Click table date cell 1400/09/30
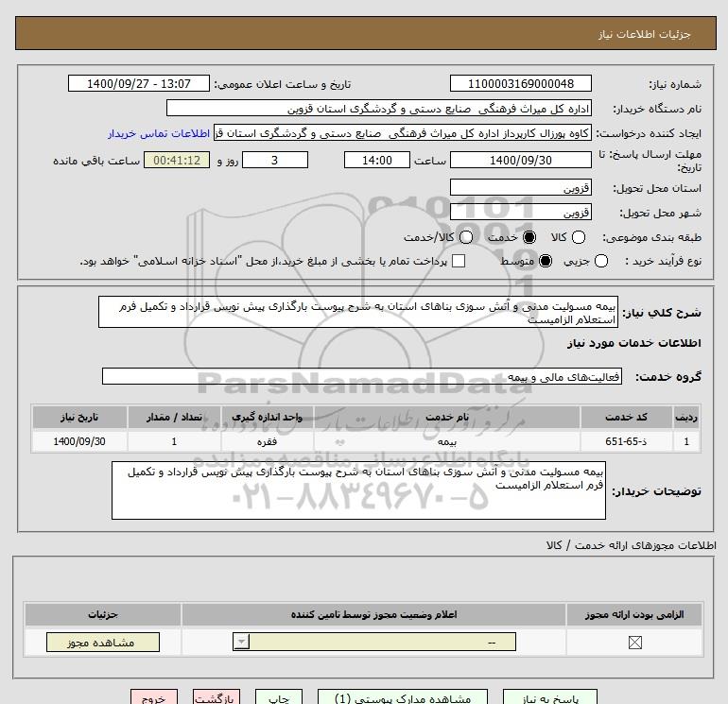Screen dimensions: 728x704 (x=79, y=441)
